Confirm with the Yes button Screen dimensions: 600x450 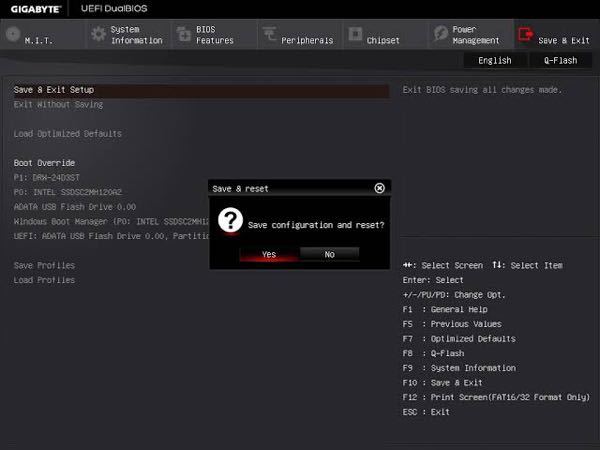pos(269,254)
